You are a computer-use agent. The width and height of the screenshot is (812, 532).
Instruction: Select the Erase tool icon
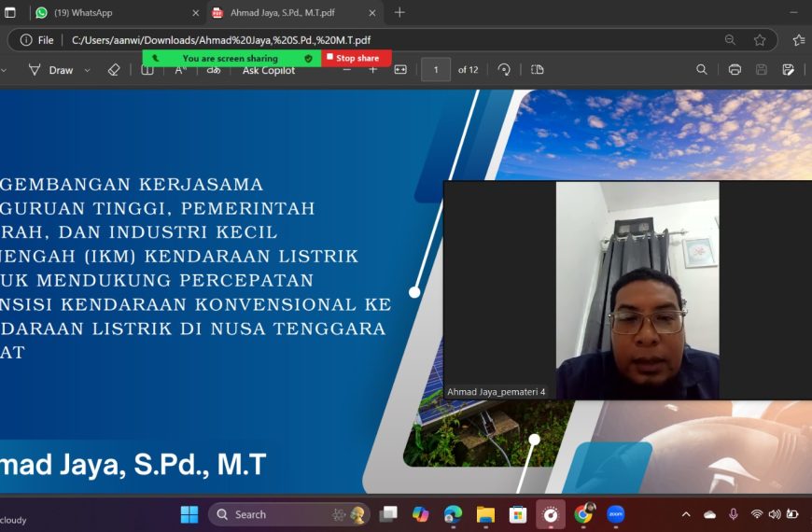[114, 70]
